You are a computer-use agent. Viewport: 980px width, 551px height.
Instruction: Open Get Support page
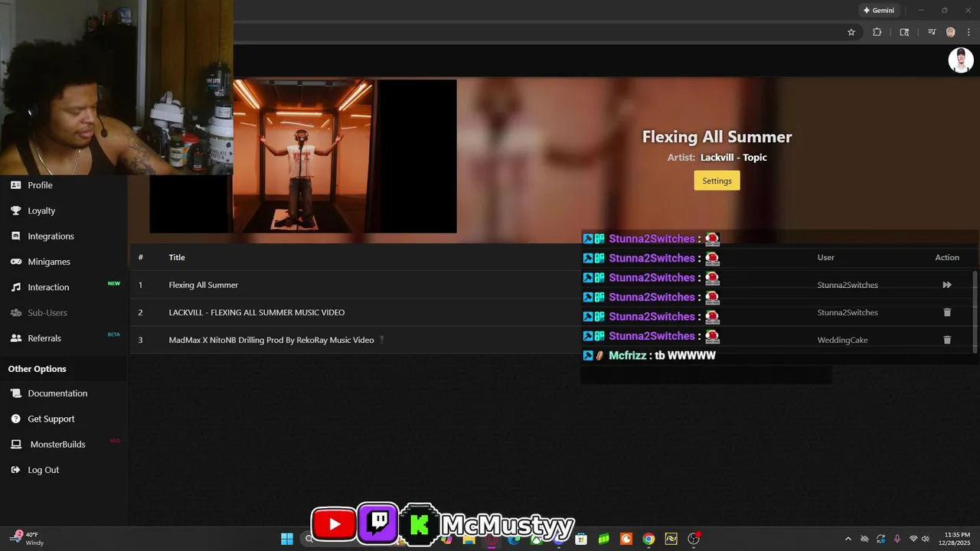[51, 419]
